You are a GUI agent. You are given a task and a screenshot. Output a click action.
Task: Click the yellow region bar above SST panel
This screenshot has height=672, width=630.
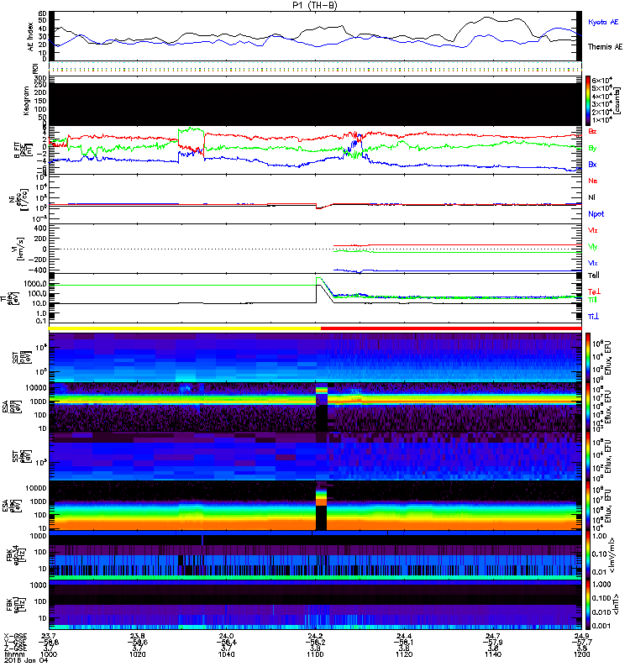(185, 328)
